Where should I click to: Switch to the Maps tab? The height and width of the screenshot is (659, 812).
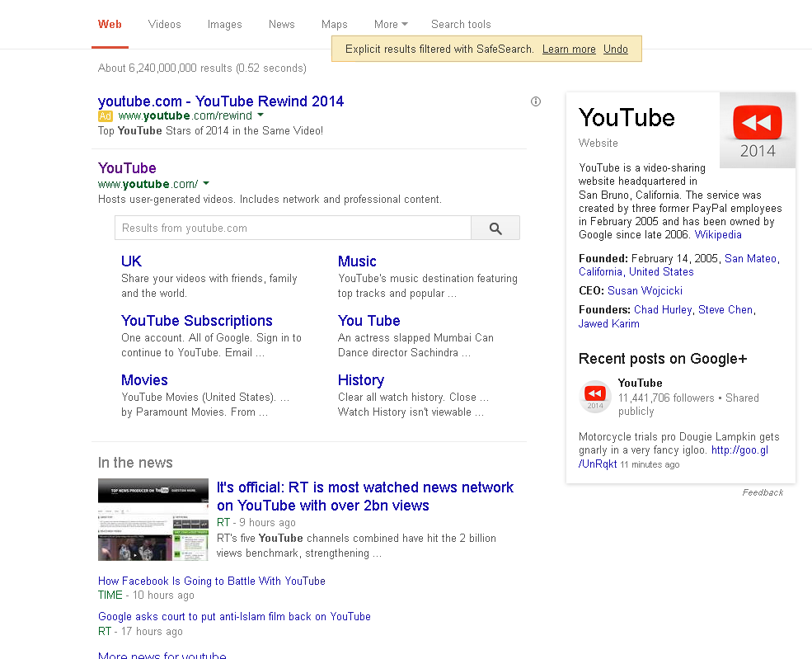coord(334,25)
